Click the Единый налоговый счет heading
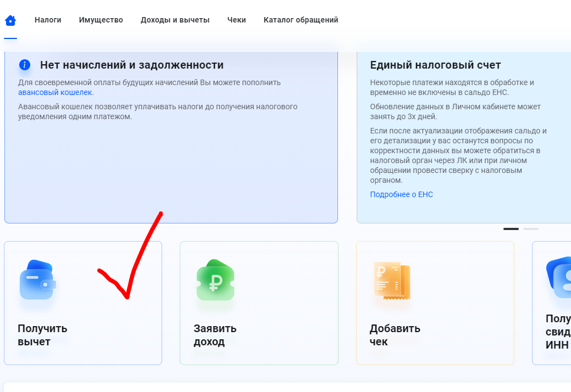 (436, 65)
